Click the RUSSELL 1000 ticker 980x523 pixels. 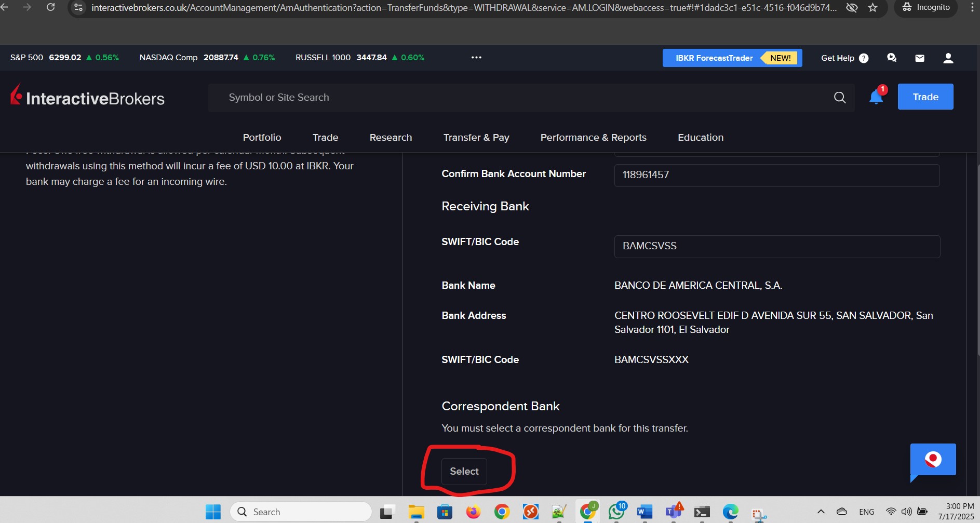359,57
